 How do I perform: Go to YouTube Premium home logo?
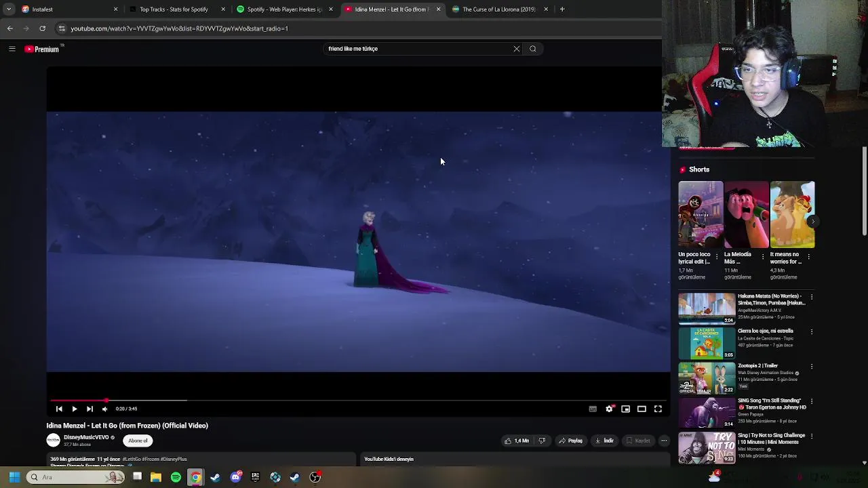pyautogui.click(x=42, y=49)
